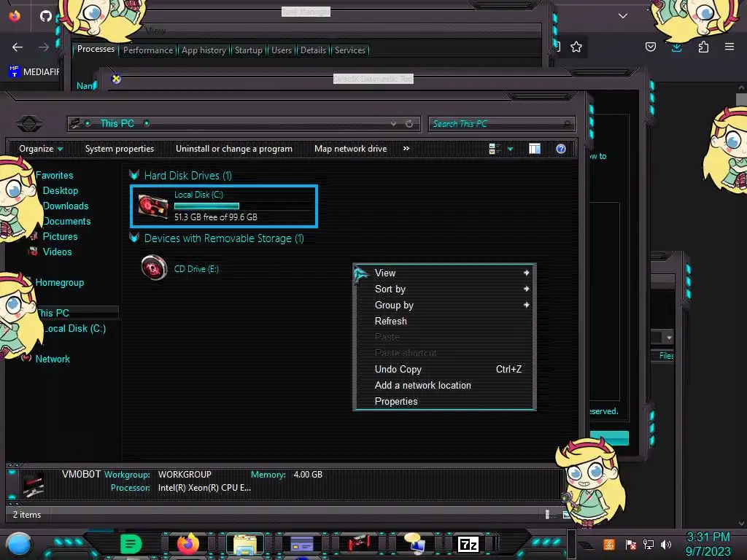Viewport: 747px width, 560px height.
Task: Change view layout icon in Explorer
Action: (494, 149)
